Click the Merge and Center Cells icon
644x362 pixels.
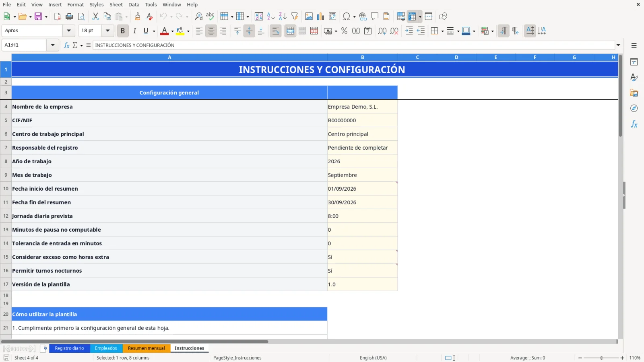(x=290, y=31)
